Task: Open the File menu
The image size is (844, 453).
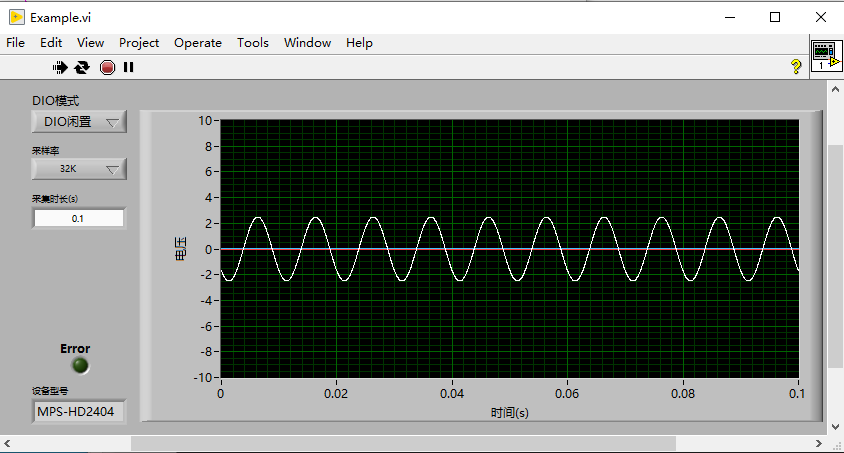Action: pyautogui.click(x=15, y=42)
